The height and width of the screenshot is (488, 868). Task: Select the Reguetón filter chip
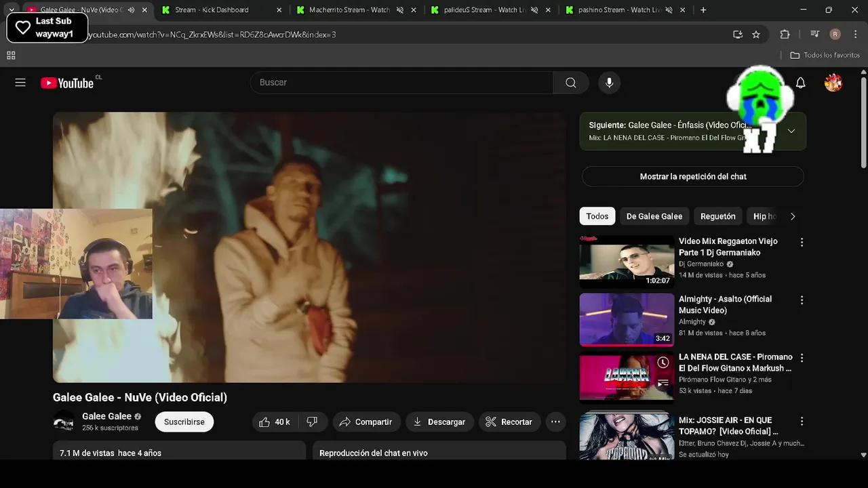click(717, 216)
